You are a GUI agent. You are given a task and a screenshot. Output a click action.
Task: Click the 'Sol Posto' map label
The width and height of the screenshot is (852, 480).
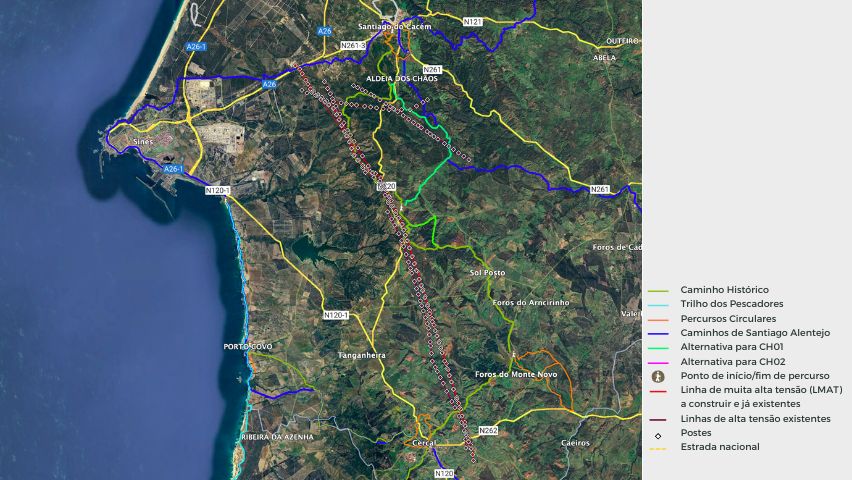click(x=487, y=272)
